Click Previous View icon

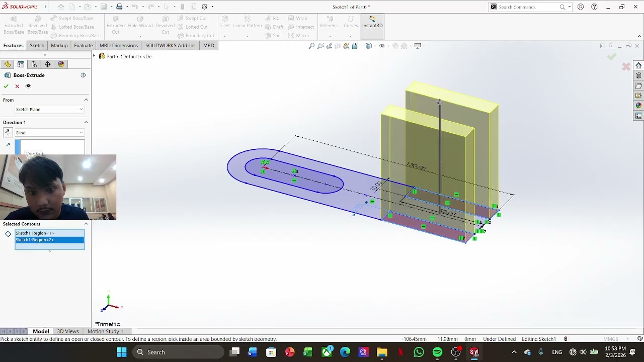(x=329, y=46)
